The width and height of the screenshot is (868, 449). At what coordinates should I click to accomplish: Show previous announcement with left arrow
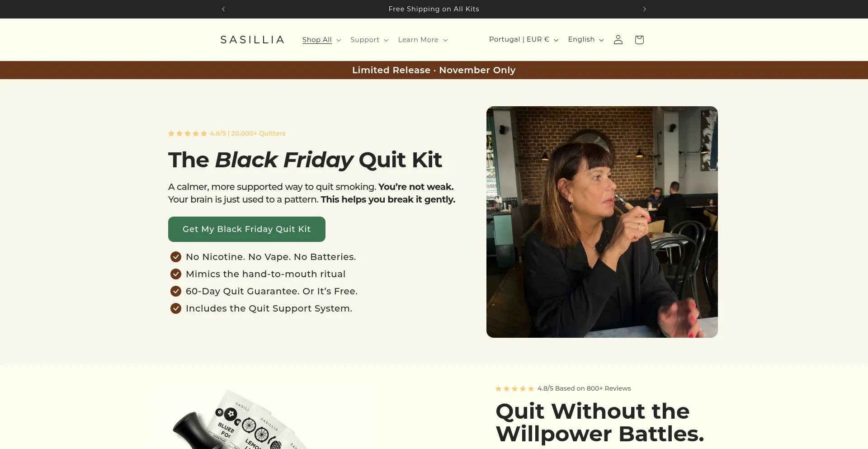pyautogui.click(x=223, y=9)
